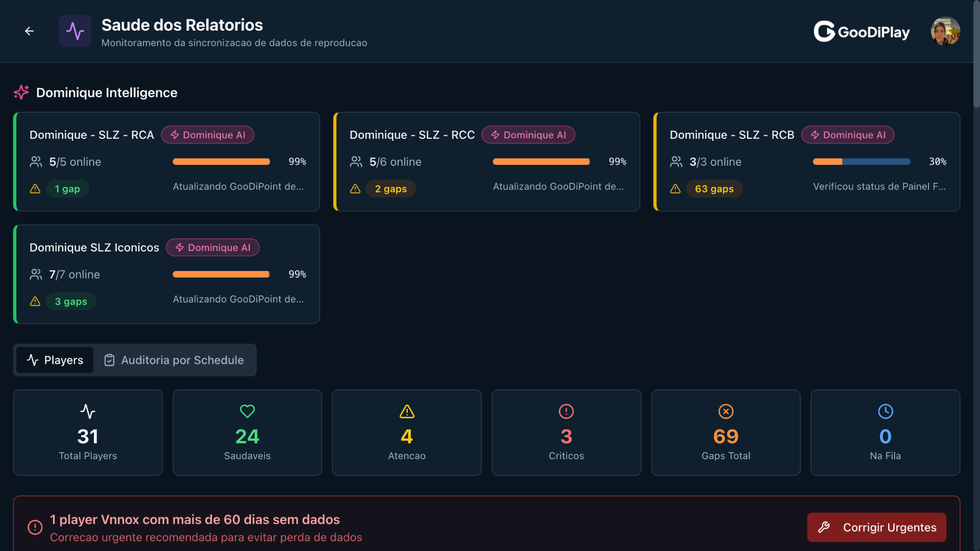Go back with the left arrow icon
Screen dimensions: 980x551
click(x=29, y=31)
